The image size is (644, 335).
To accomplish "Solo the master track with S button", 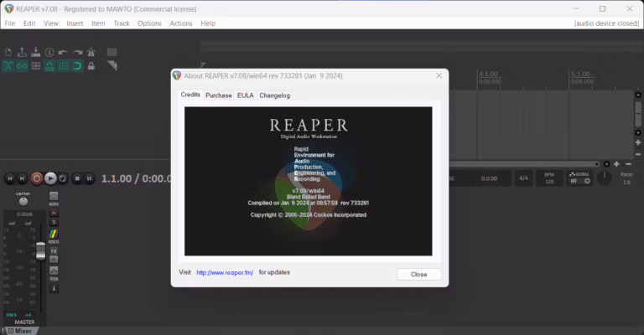I will [54, 222].
